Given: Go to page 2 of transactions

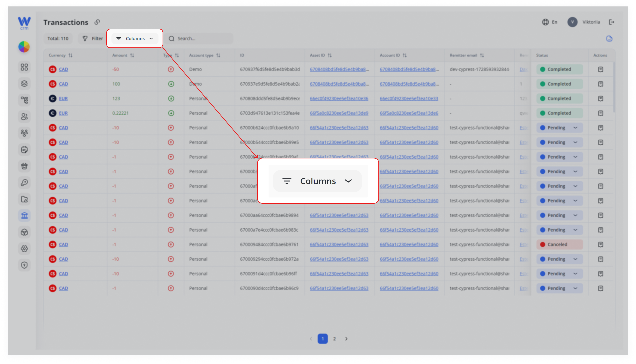Looking at the screenshot, I should click(334, 339).
